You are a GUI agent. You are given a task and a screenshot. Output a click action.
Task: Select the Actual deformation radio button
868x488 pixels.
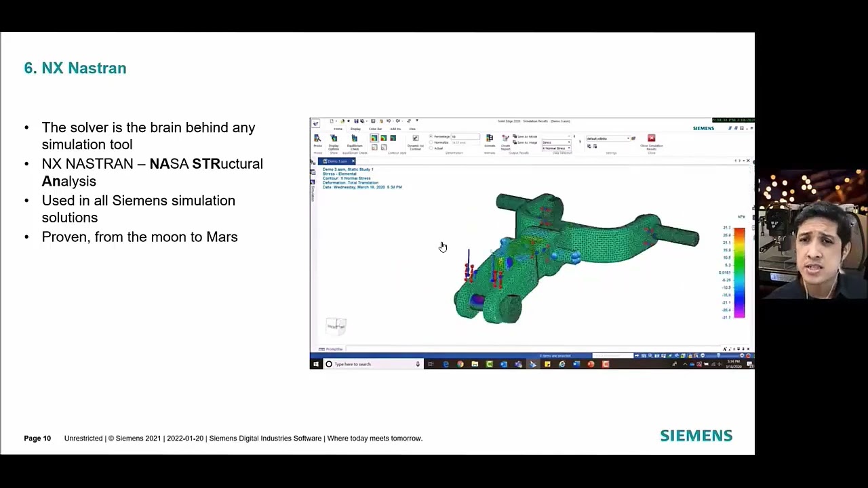(431, 148)
